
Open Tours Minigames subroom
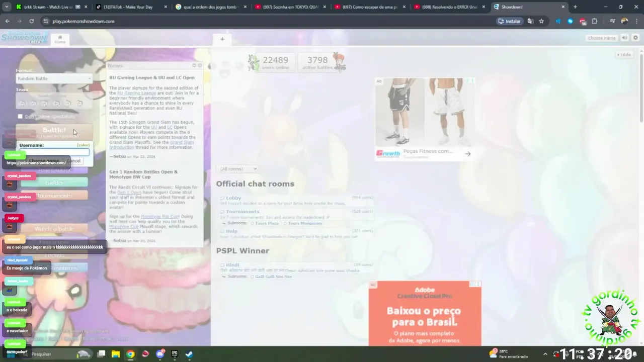(302, 223)
